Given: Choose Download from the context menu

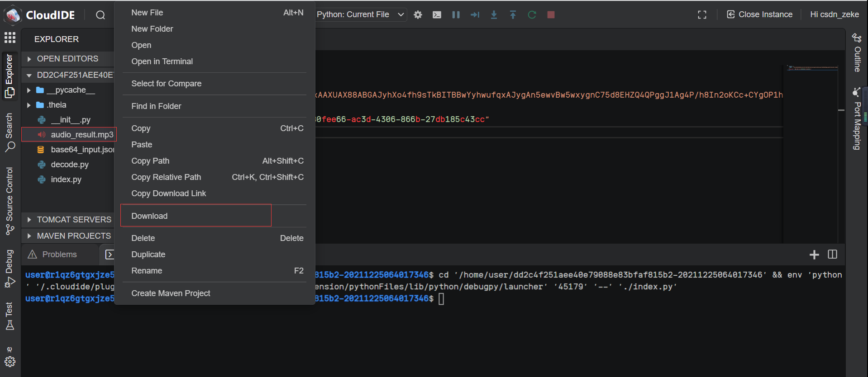Looking at the screenshot, I should pos(149,216).
